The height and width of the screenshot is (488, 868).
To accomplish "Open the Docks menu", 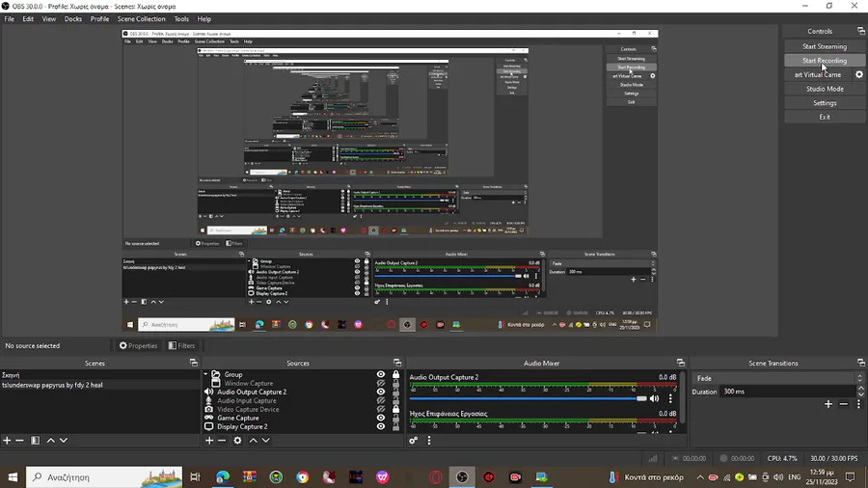I will (x=72, y=19).
